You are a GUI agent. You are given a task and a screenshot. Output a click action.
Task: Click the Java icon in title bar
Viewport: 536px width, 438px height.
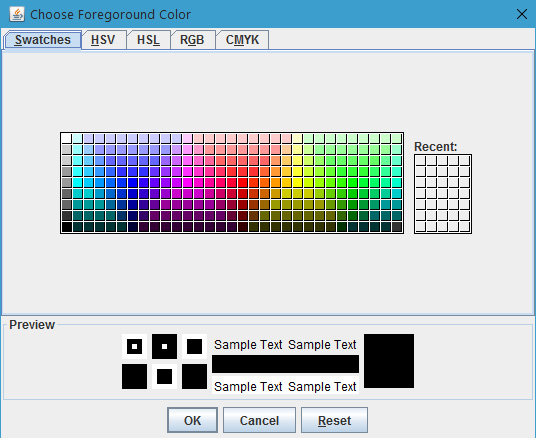[x=17, y=14]
